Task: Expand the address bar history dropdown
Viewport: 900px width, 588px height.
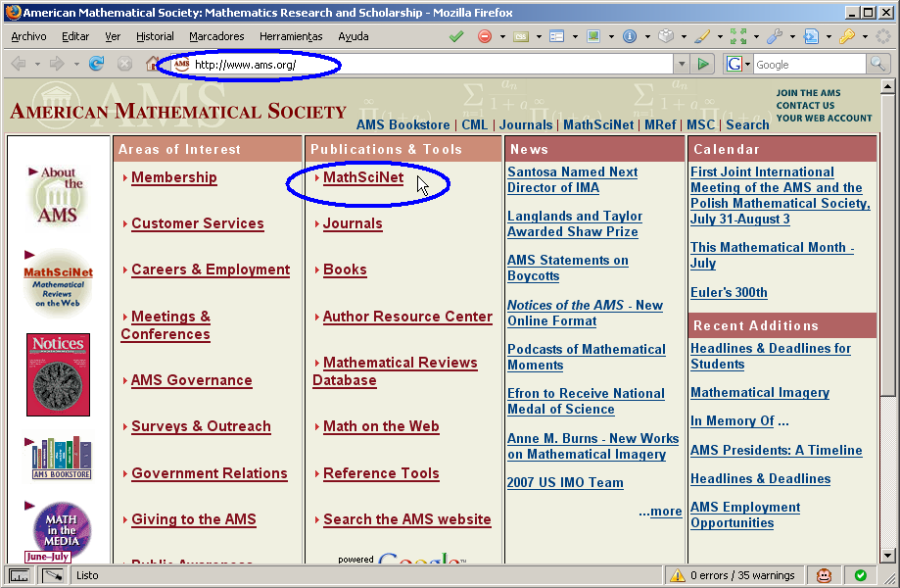Action: [682, 64]
